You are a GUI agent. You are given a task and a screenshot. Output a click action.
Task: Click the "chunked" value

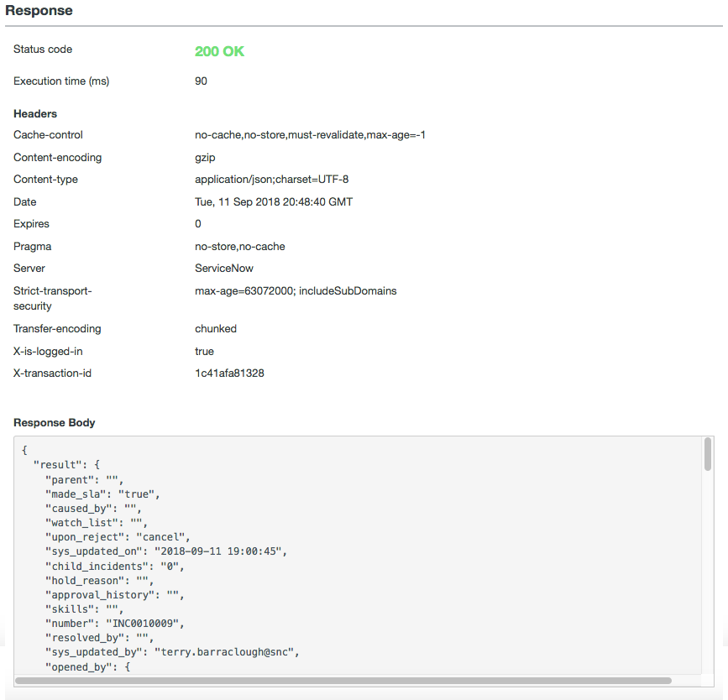(x=216, y=329)
